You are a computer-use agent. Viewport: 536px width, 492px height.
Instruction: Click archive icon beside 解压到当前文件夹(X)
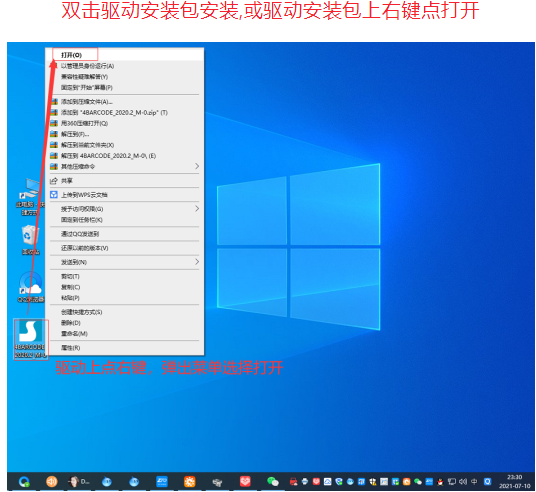coord(54,145)
